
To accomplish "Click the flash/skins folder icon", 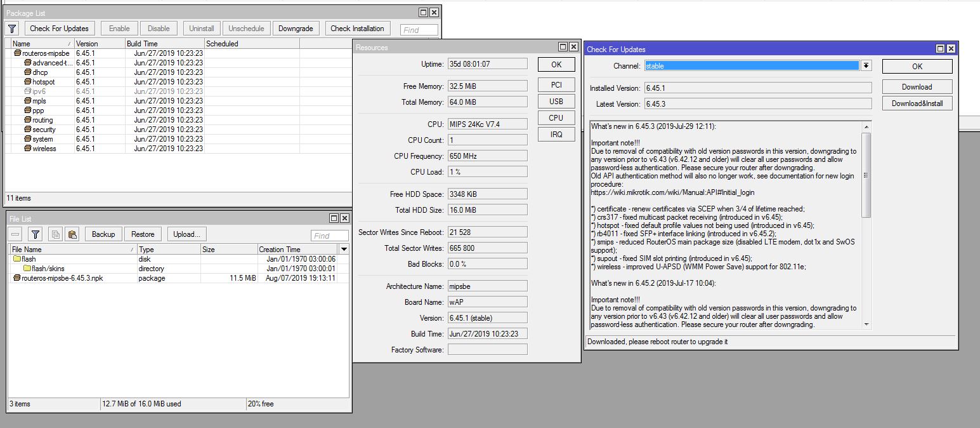I will pos(27,269).
